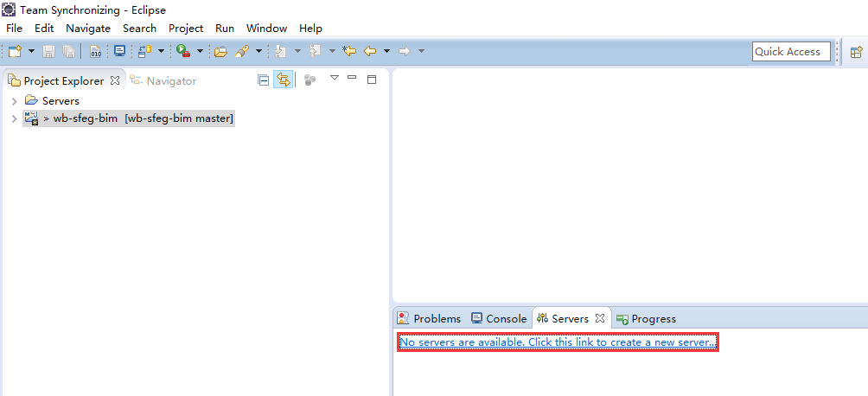Close the Servers view tab
Image resolution: width=868 pixels, height=396 pixels.
[x=599, y=318]
